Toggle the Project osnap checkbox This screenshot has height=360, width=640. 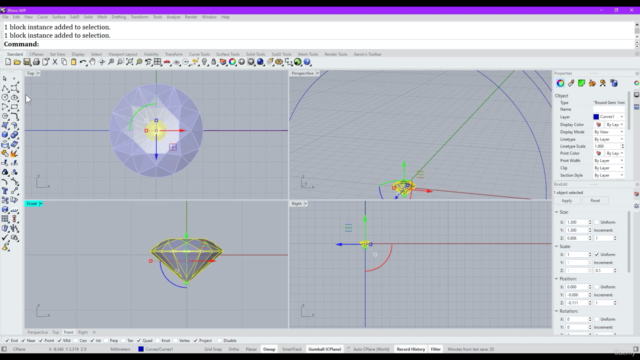tap(196, 340)
